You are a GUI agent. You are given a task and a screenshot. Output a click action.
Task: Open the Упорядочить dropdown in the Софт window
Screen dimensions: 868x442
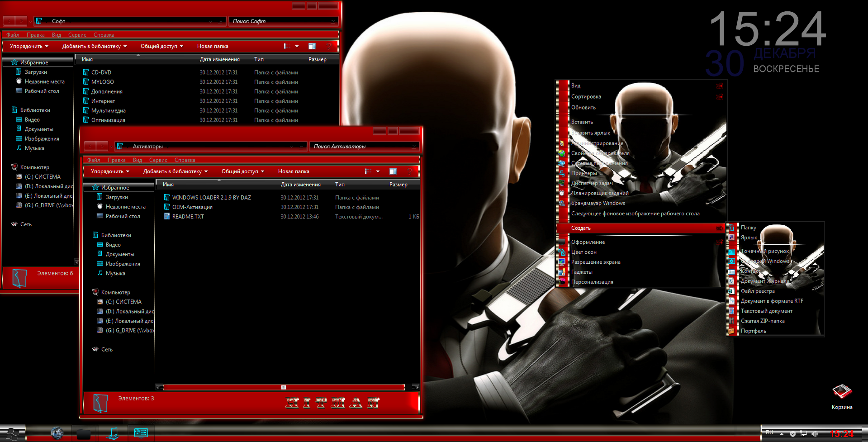(29, 46)
